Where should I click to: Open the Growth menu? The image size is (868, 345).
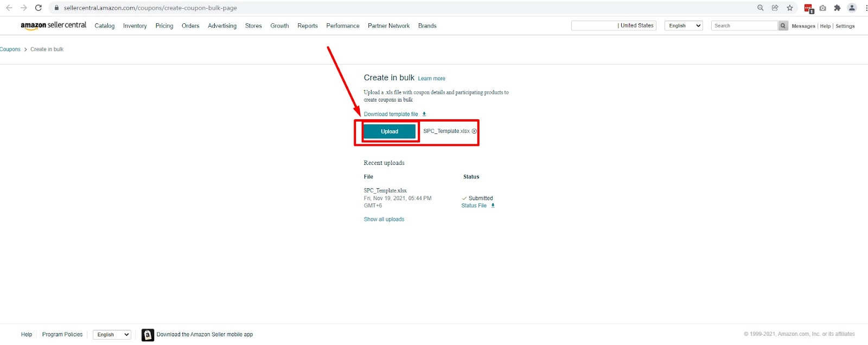(279, 25)
